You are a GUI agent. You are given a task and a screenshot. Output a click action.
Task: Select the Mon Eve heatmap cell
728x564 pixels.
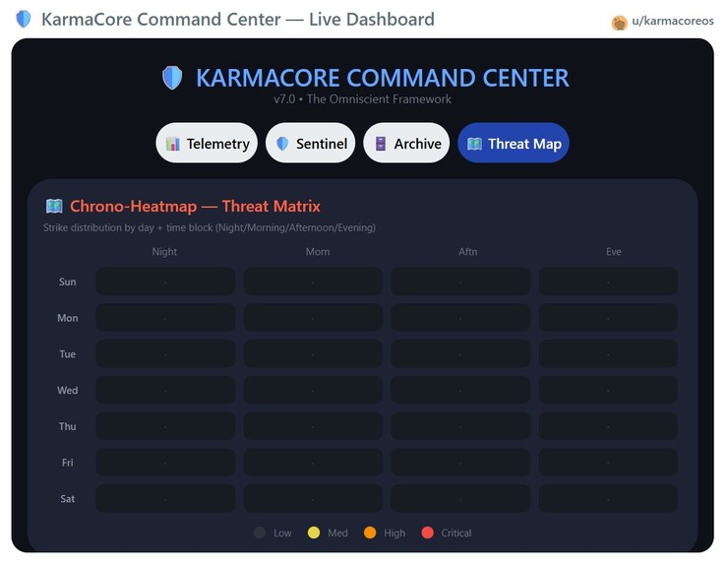608,317
